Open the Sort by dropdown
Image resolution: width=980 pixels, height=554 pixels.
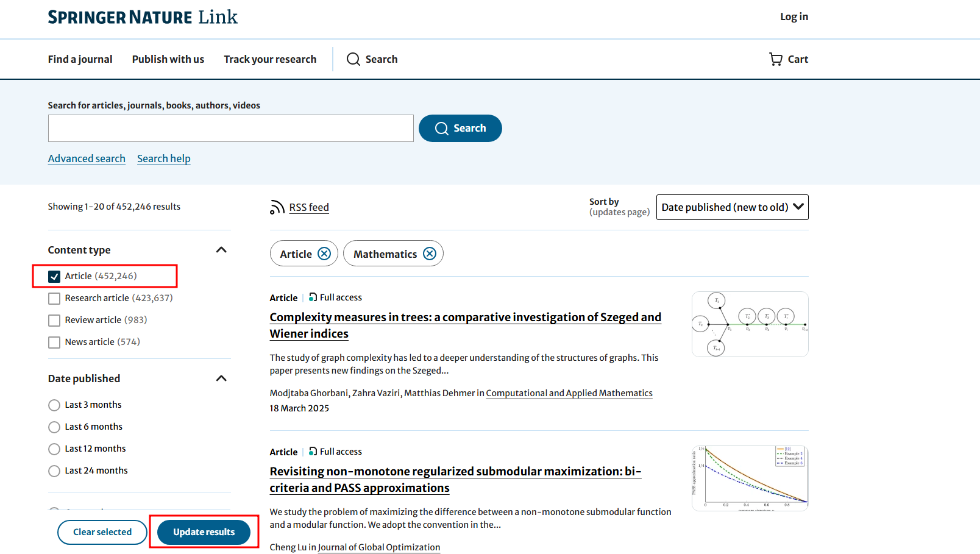(732, 207)
